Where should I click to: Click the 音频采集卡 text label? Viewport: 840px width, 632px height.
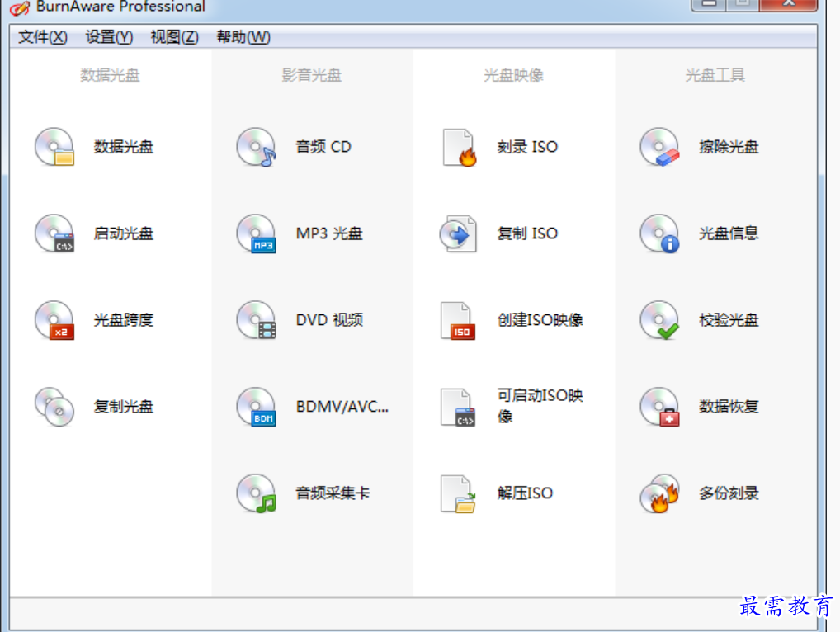click(333, 493)
